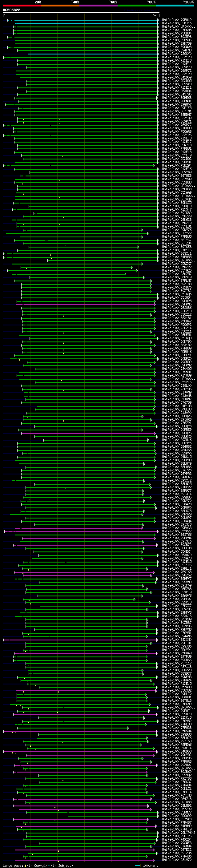This screenshot has width=197, height=868.
Task: Select UniRef100_C1J0N9 label
Action: point(177,392)
